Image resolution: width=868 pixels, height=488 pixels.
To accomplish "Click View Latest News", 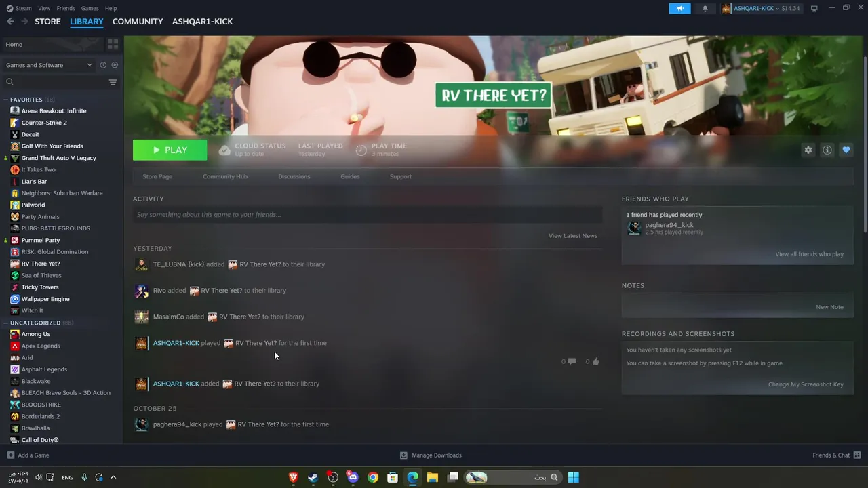I will click(573, 235).
